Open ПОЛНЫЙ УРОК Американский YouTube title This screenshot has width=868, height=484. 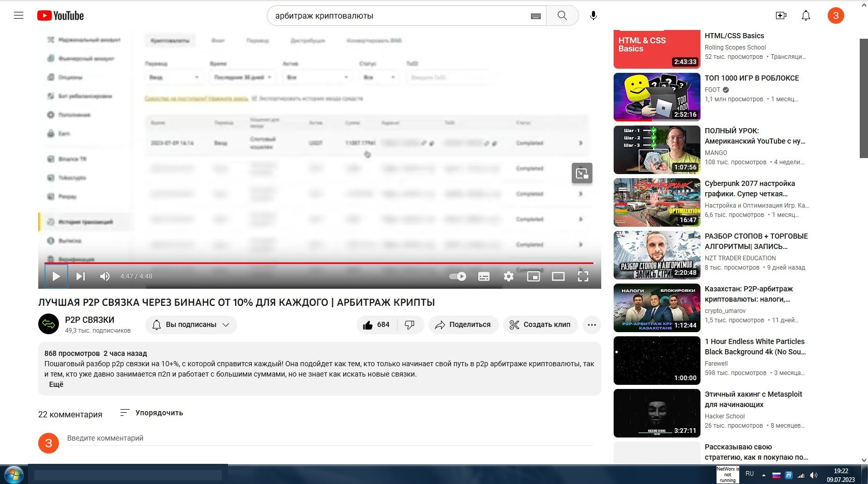coord(755,136)
